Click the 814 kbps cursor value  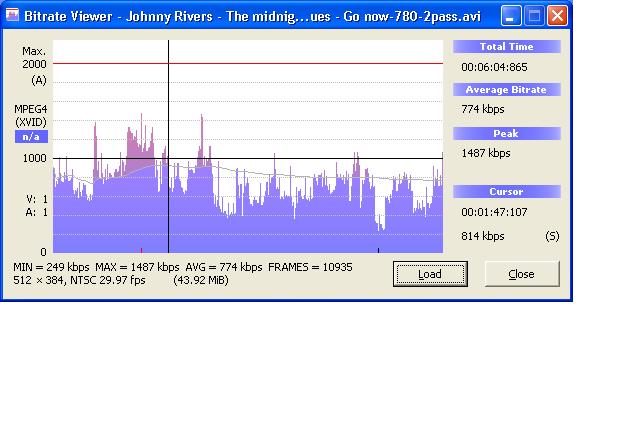483,236
